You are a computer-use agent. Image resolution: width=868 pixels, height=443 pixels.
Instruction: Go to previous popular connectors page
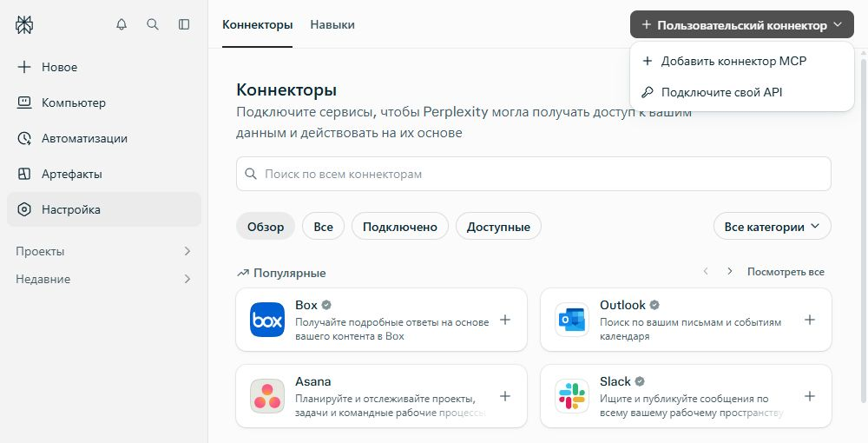tap(706, 271)
